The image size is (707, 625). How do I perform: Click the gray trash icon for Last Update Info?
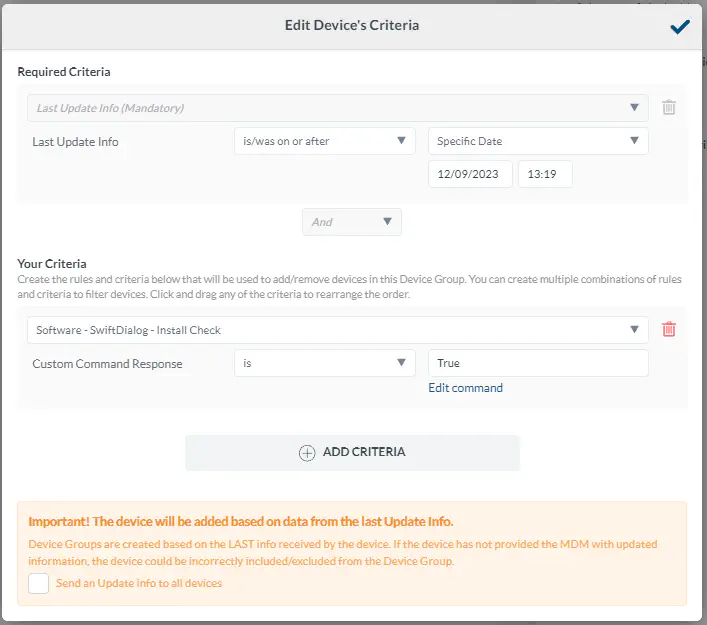[x=669, y=108]
